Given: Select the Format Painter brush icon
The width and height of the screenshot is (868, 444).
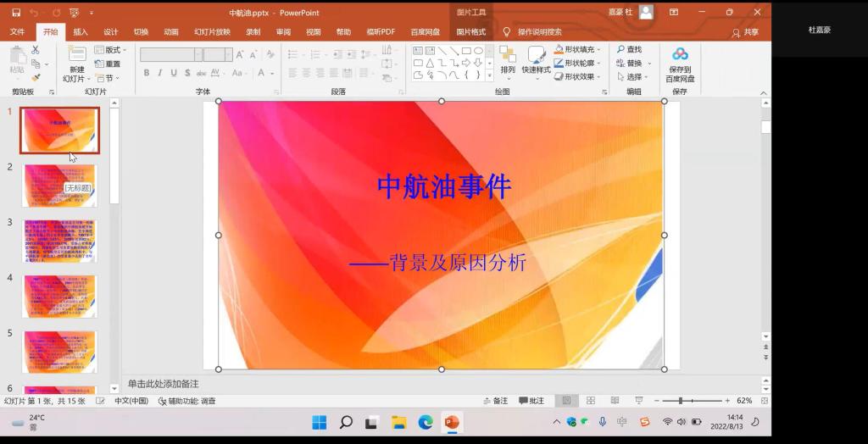Looking at the screenshot, I should (36, 77).
